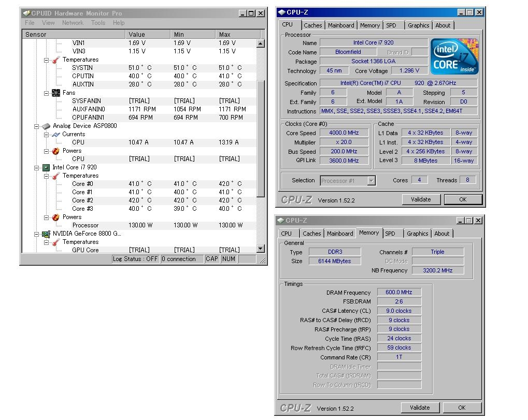The height and width of the screenshot is (420, 528).
Task: Collapse the Fans tree node
Action: pos(47,93)
